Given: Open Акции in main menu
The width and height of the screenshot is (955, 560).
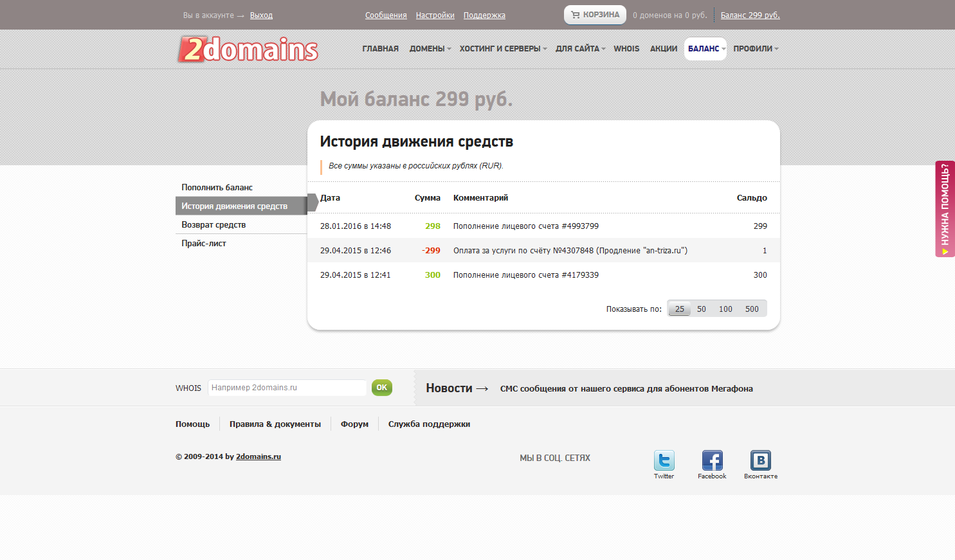Looking at the screenshot, I should 664,49.
